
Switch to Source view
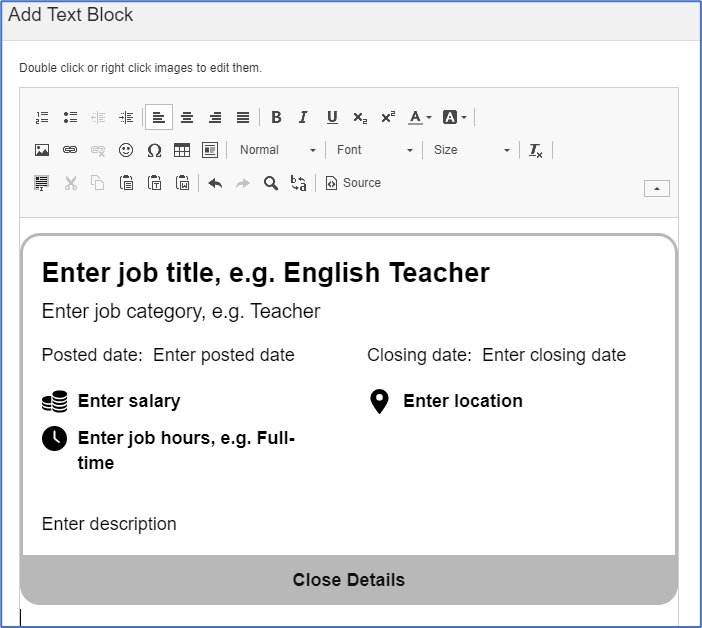click(353, 183)
